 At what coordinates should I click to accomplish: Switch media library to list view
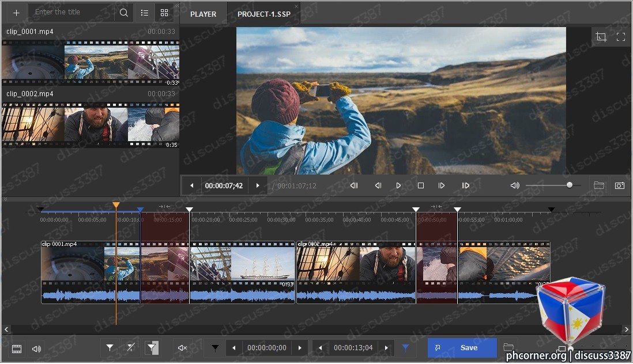(145, 13)
